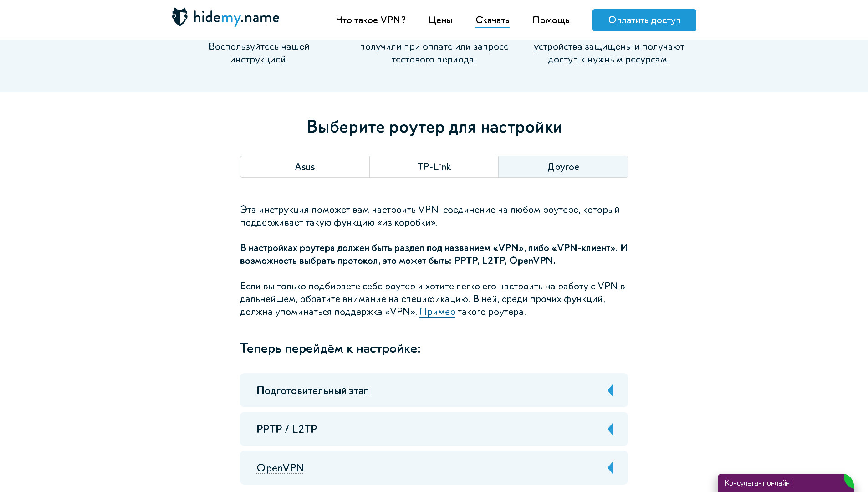Click the hidemy.name fox logo
Viewport: 868px width, 492px height.
180,17
